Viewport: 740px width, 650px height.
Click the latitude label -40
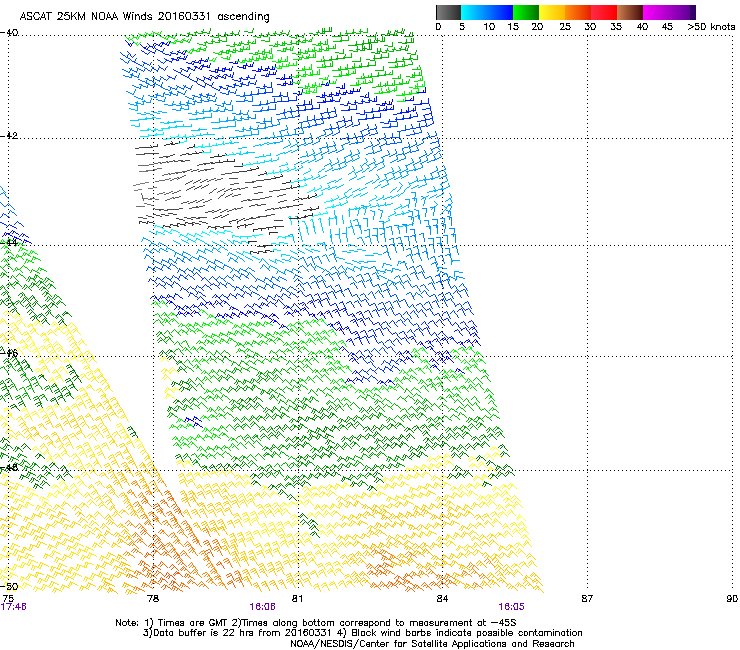pos(9,33)
